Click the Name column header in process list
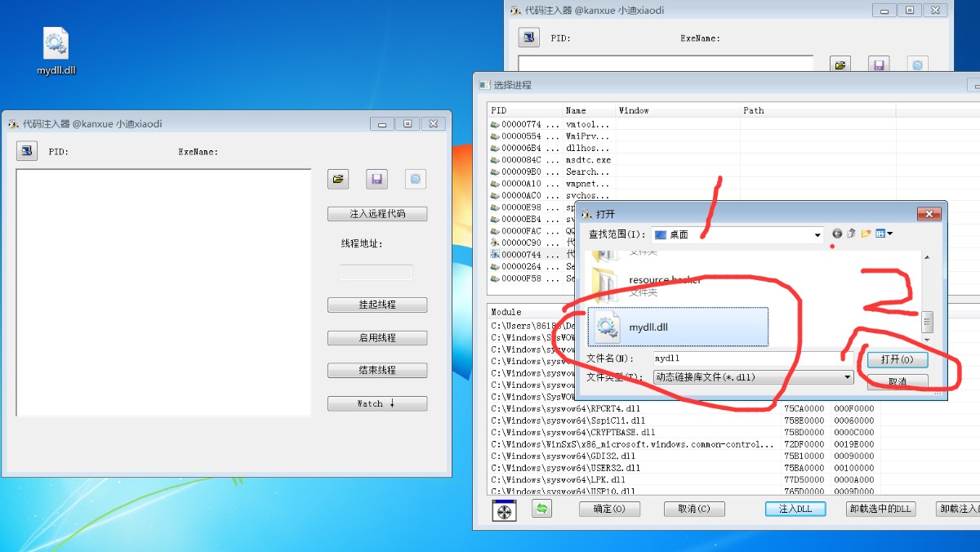 pos(589,110)
